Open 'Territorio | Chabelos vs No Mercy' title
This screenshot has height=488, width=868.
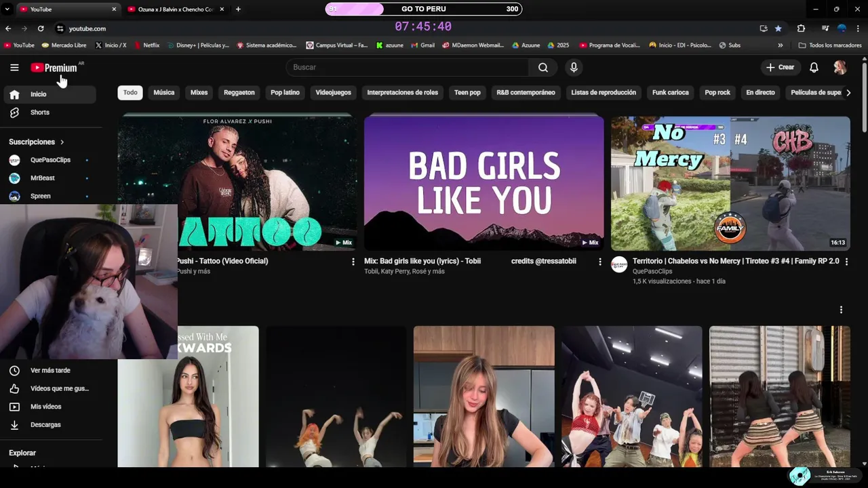coord(736,261)
